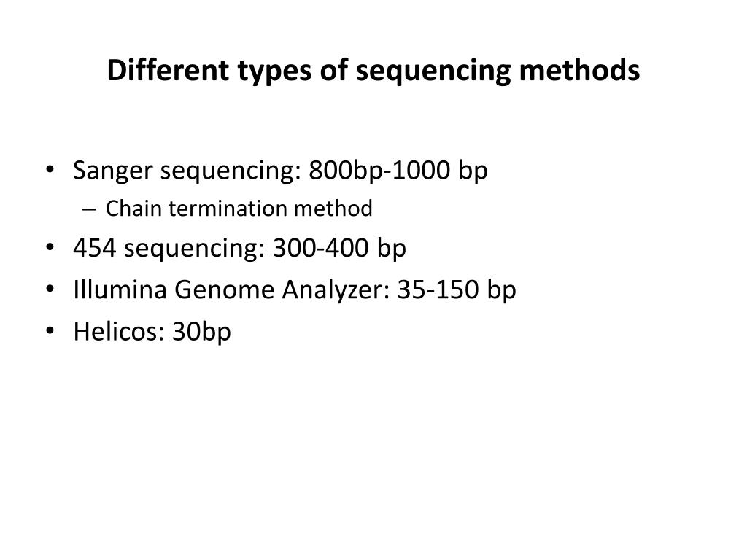
Task: Click the bullet point before 454 sequencing
Action: point(50,247)
